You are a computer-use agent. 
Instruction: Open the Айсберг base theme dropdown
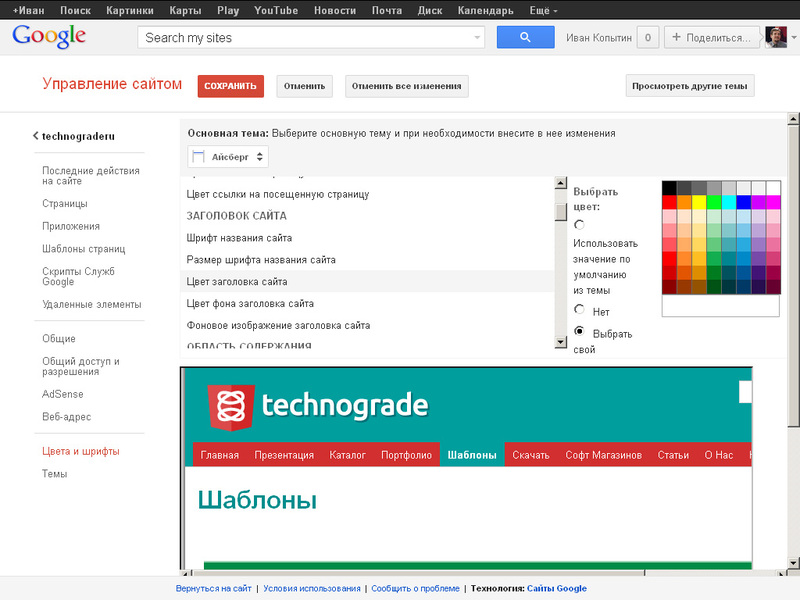[228, 157]
